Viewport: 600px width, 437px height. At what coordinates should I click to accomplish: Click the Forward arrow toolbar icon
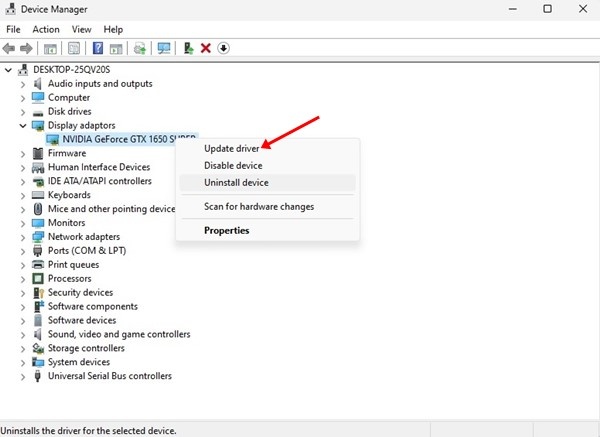tap(26, 49)
